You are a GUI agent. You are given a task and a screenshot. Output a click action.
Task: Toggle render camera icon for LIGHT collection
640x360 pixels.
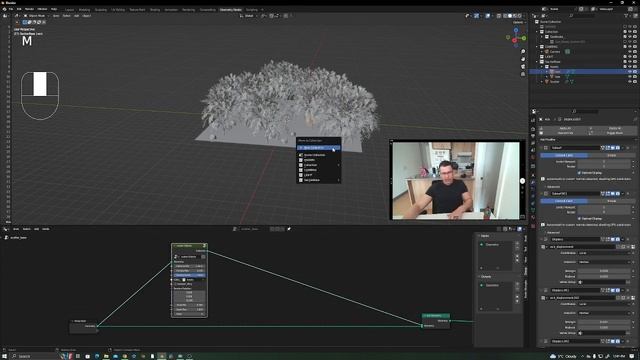635,57
